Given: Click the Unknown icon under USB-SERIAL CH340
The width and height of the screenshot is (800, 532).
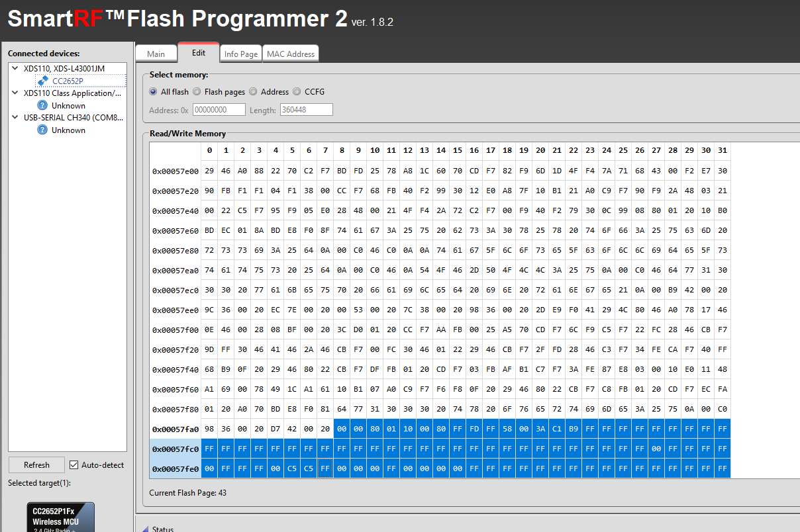Looking at the screenshot, I should click(42, 130).
